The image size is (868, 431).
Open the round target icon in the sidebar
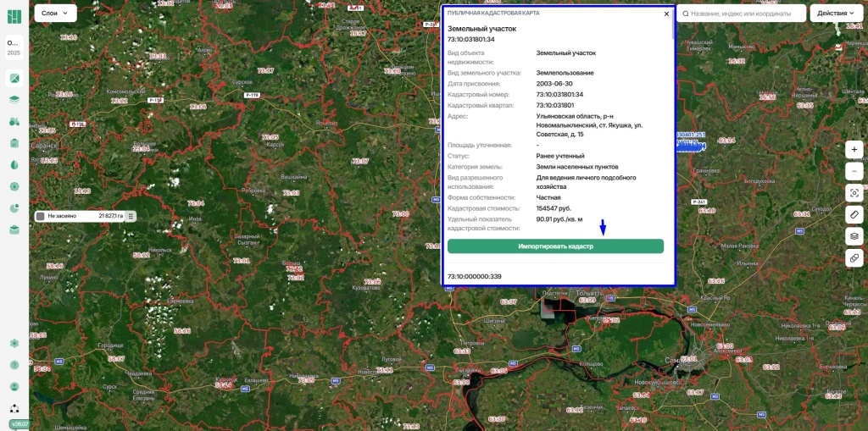pyautogui.click(x=14, y=186)
